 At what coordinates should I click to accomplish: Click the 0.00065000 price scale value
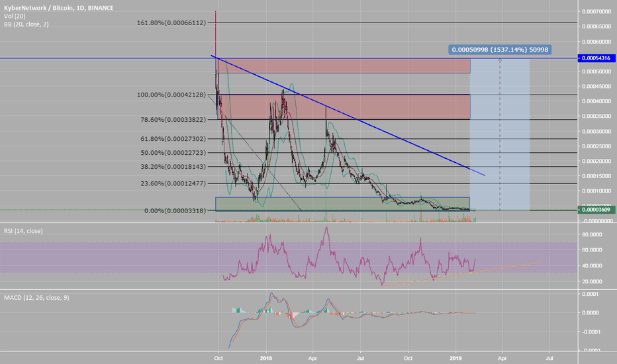point(596,26)
